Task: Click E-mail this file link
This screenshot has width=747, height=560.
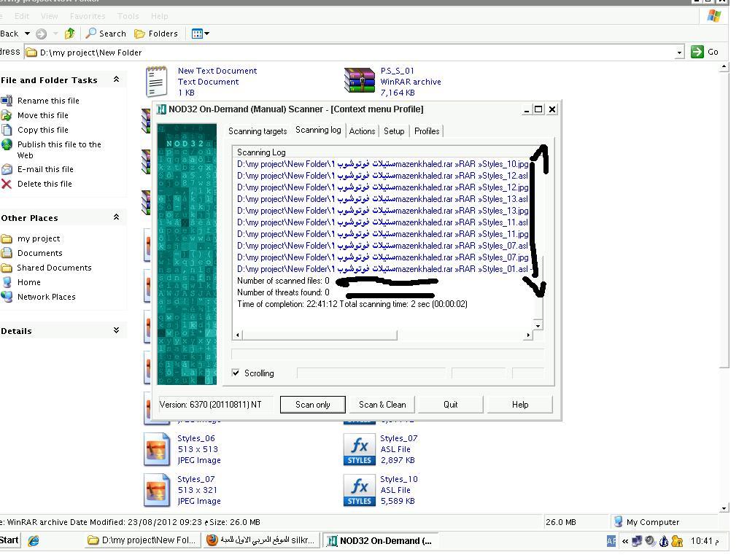Action: click(45, 169)
